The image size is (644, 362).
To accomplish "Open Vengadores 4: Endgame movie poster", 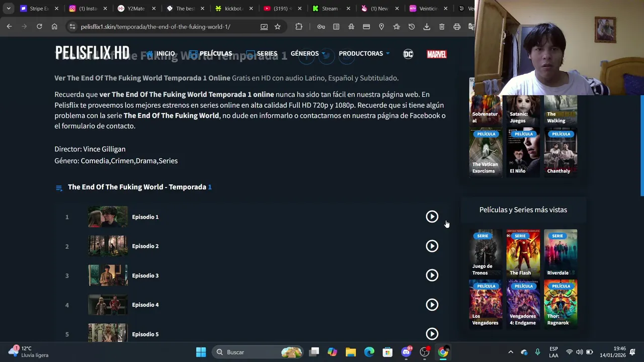I will click(523, 304).
